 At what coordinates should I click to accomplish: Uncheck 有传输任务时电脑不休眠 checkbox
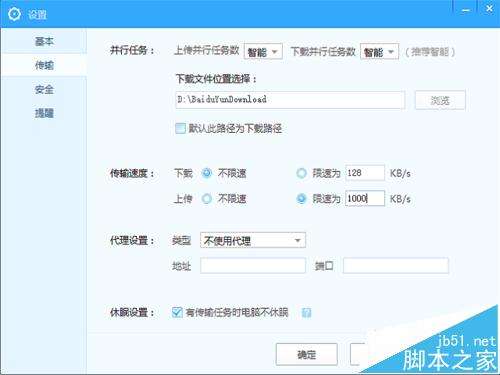pyautogui.click(x=177, y=312)
